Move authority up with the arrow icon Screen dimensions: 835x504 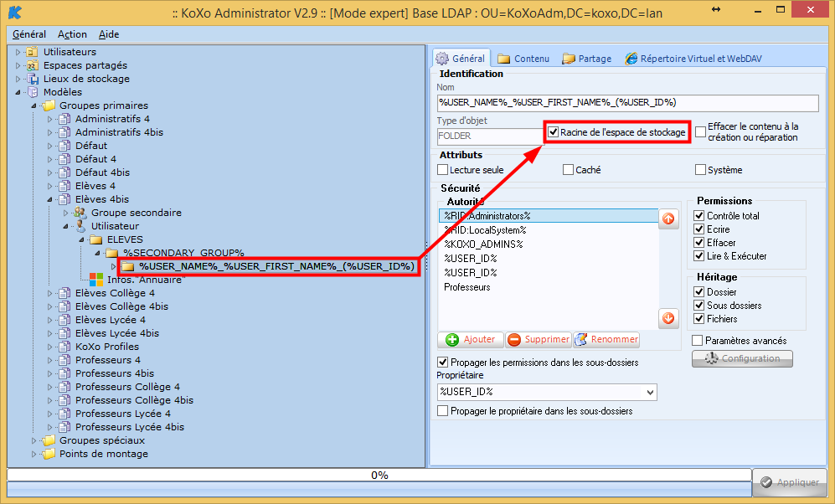coord(668,219)
